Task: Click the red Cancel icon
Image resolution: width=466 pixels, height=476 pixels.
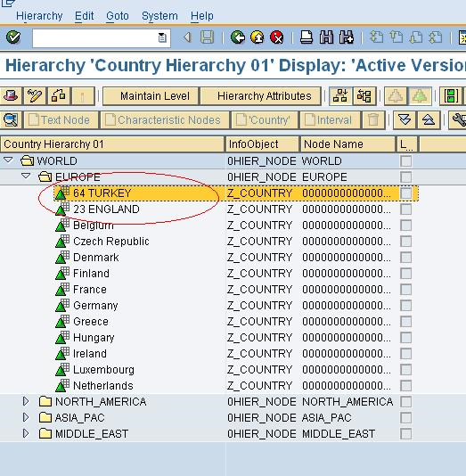Action: [277, 37]
